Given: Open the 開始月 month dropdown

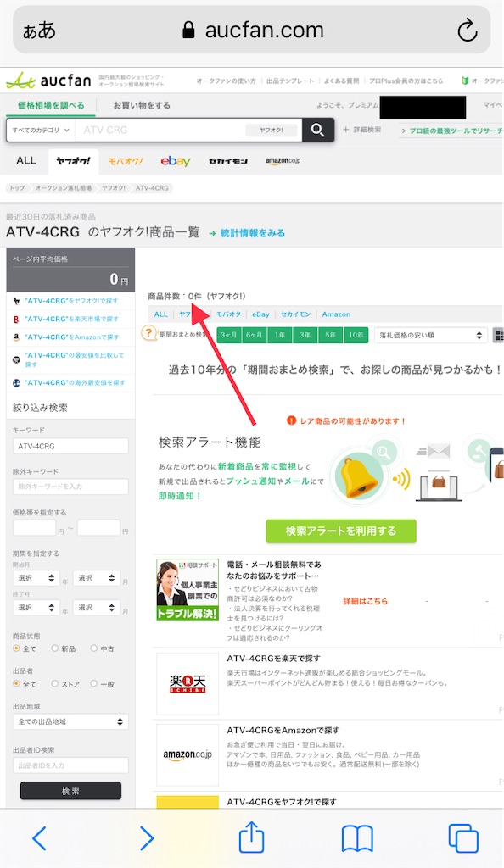Looking at the screenshot, I should pyautogui.click(x=97, y=578).
